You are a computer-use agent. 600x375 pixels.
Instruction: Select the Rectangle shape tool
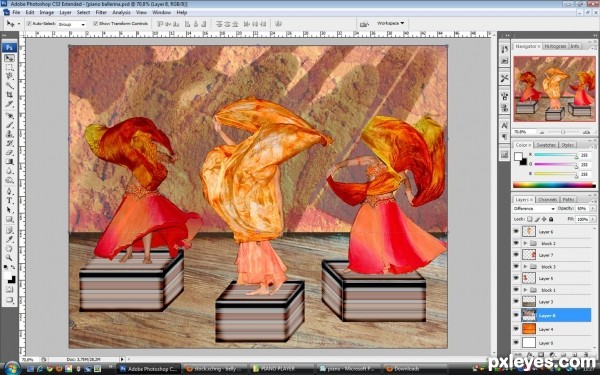[x=10, y=219]
